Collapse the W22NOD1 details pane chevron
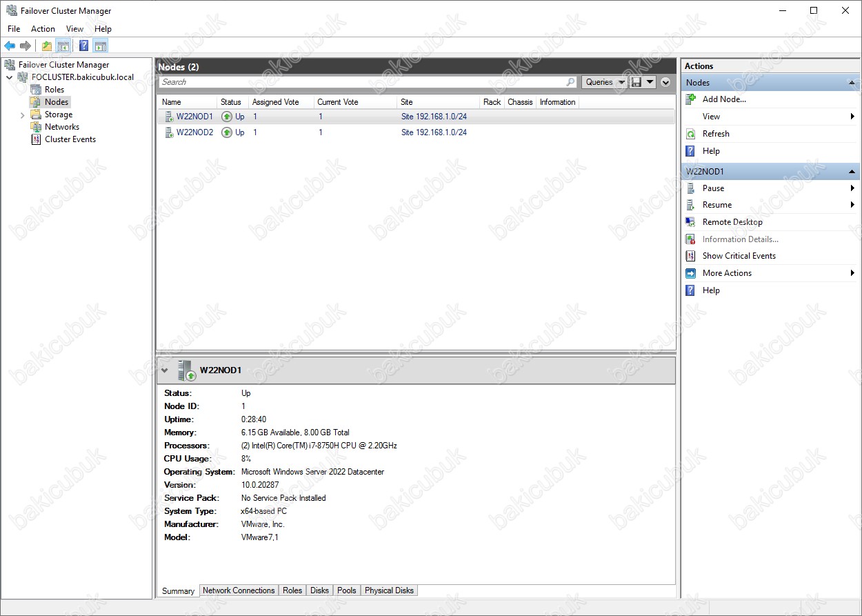Screen dimensions: 862x616 pos(164,370)
